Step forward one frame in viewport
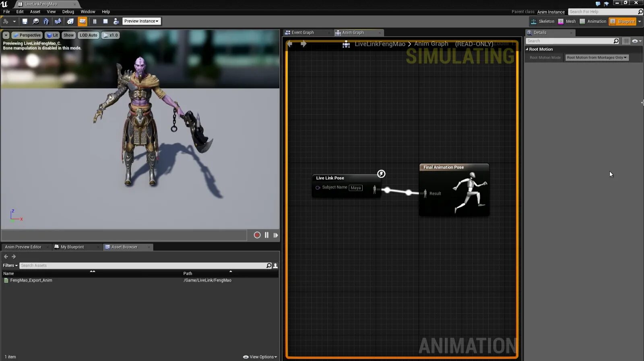This screenshot has width=644, height=361. pyautogui.click(x=276, y=235)
